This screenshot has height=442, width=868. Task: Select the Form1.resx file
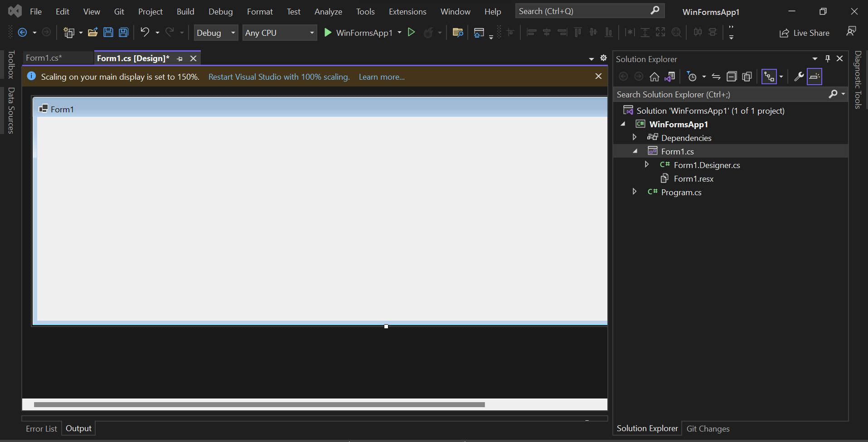693,178
